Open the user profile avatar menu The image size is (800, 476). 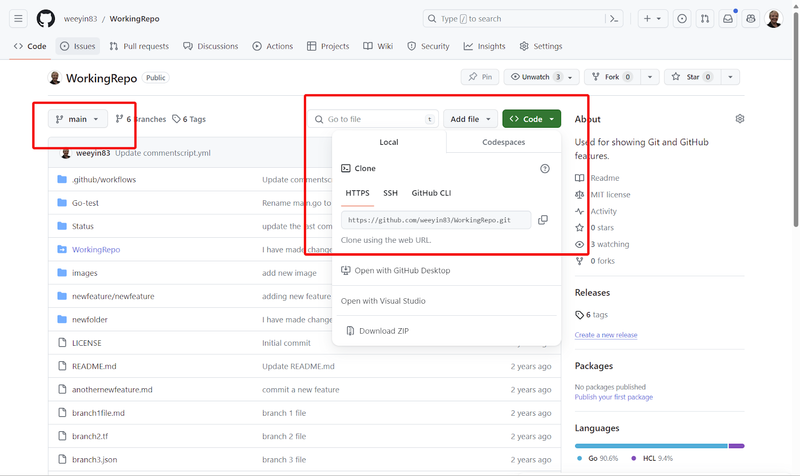[x=773, y=19]
